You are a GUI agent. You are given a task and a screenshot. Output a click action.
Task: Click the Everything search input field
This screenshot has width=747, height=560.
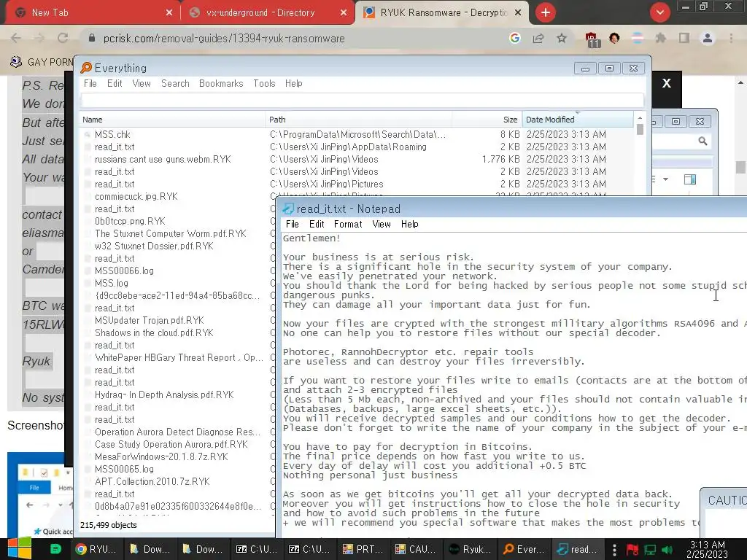coord(362,101)
